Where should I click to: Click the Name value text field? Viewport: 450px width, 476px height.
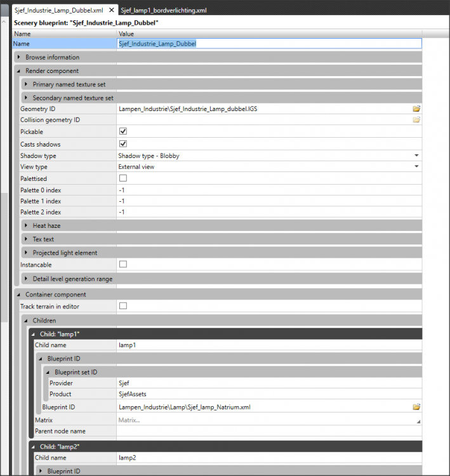[x=268, y=44]
